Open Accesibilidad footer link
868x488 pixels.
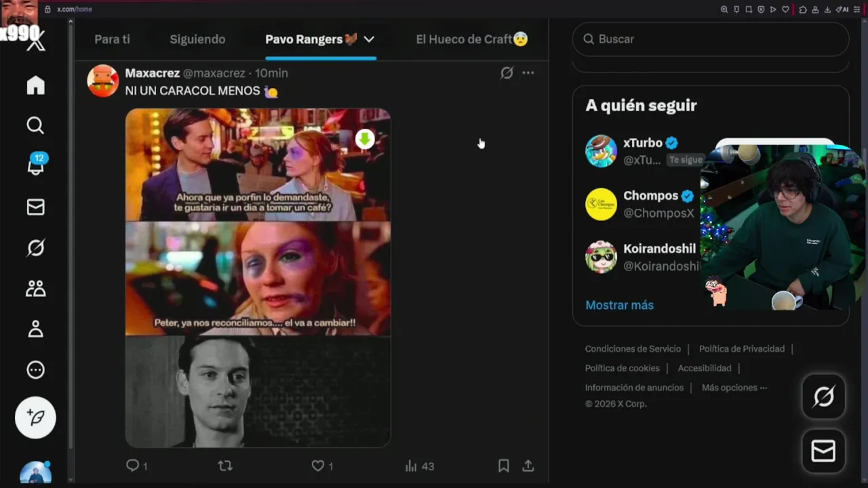(x=705, y=368)
